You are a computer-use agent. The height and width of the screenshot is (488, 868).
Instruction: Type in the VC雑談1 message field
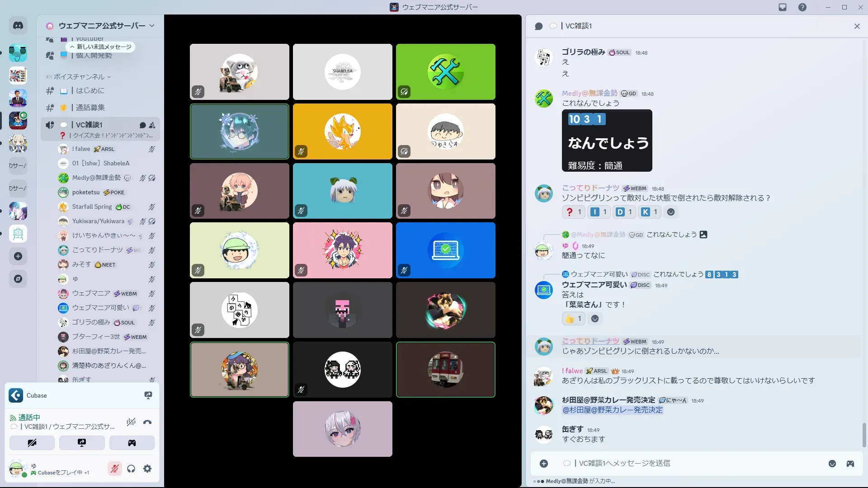pyautogui.click(x=678, y=463)
